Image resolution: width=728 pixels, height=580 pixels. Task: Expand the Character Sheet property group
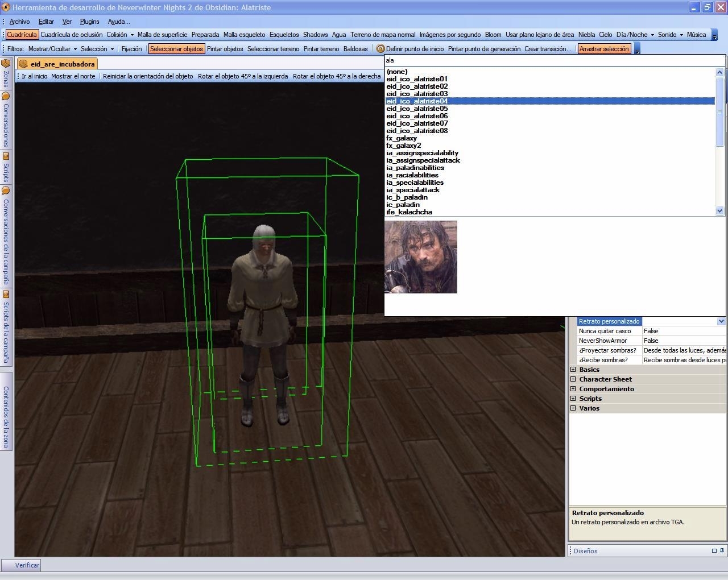tap(573, 379)
